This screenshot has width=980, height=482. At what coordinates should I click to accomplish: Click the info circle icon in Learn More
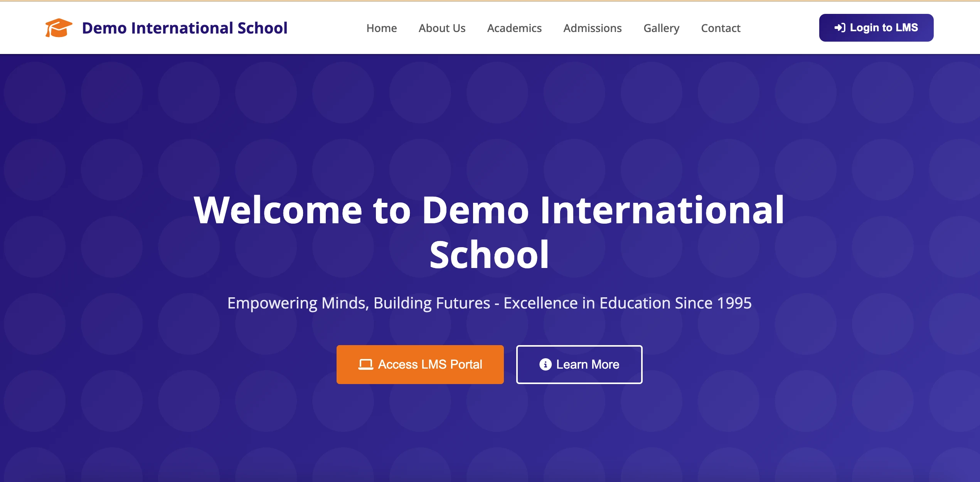tap(545, 364)
